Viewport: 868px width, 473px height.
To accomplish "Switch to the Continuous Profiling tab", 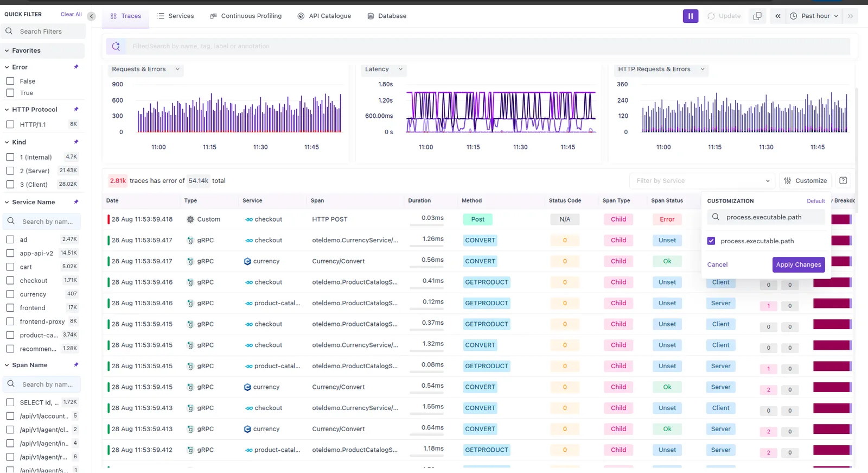I will pos(246,16).
